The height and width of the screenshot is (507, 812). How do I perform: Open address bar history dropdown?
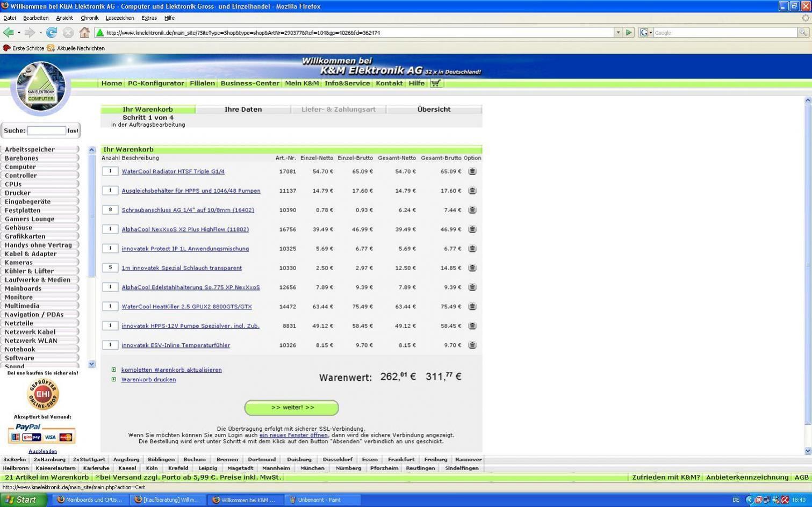(x=618, y=33)
